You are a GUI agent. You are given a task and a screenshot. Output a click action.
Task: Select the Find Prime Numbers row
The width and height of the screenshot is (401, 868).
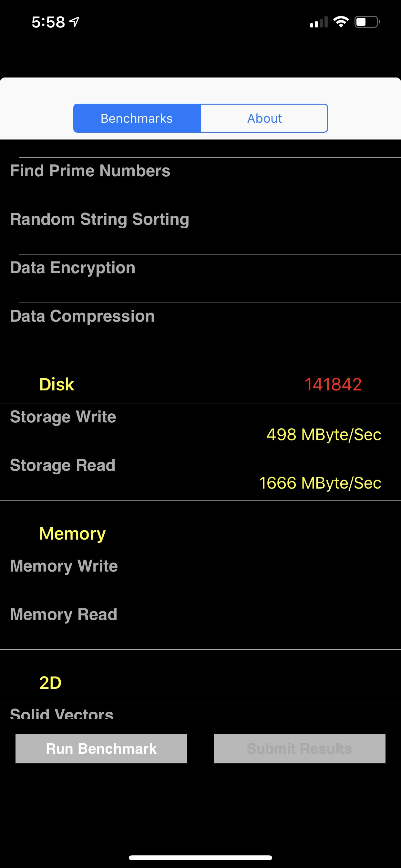coord(200,181)
